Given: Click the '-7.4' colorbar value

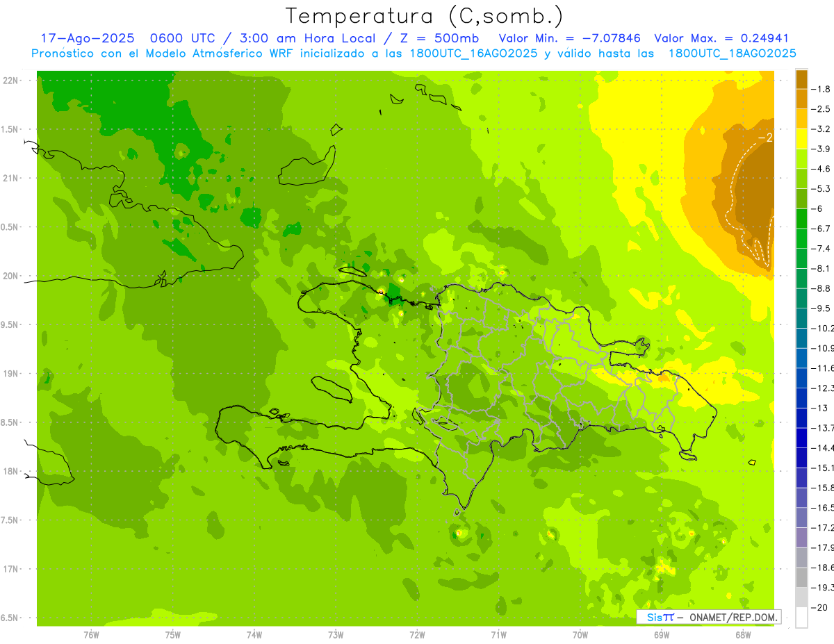Looking at the screenshot, I should click(x=821, y=248).
